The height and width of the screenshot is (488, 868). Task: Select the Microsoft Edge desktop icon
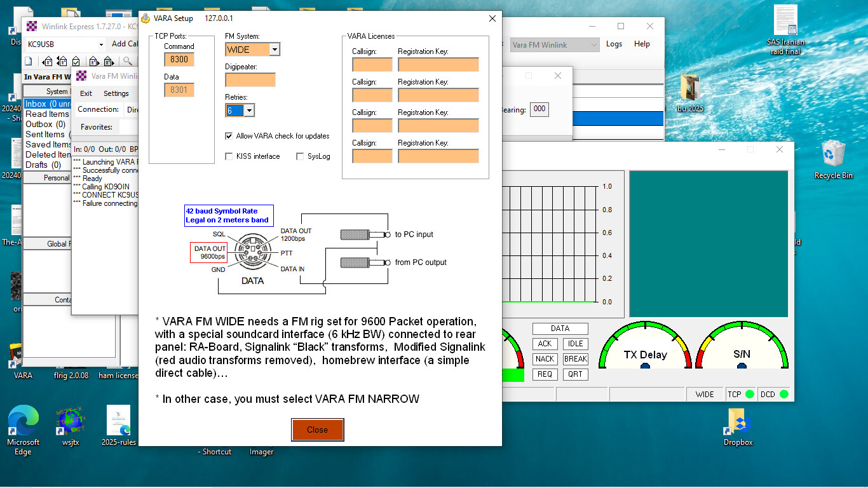tap(23, 421)
